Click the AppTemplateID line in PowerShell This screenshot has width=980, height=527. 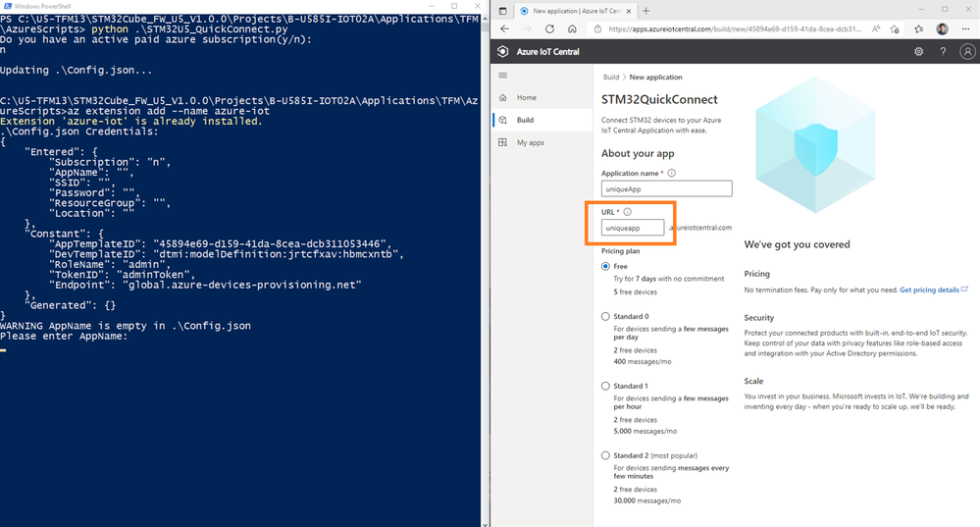(x=220, y=243)
